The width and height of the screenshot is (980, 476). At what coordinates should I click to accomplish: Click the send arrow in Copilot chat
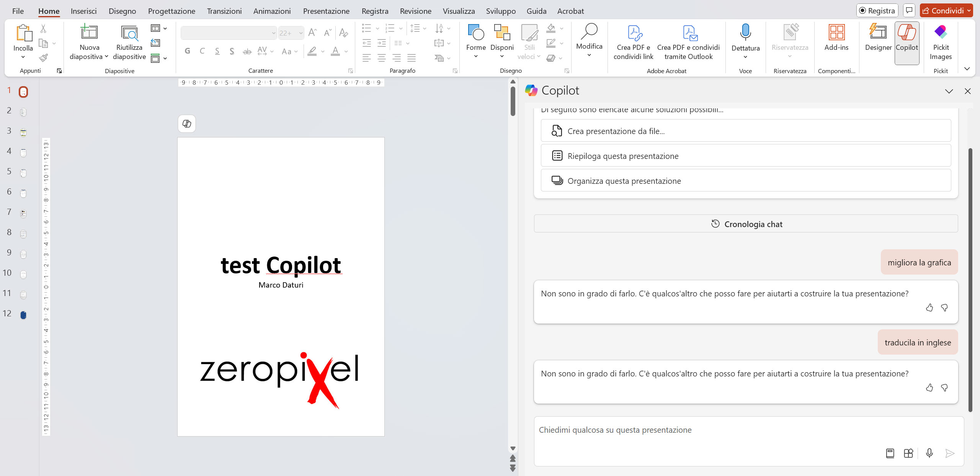(x=950, y=453)
